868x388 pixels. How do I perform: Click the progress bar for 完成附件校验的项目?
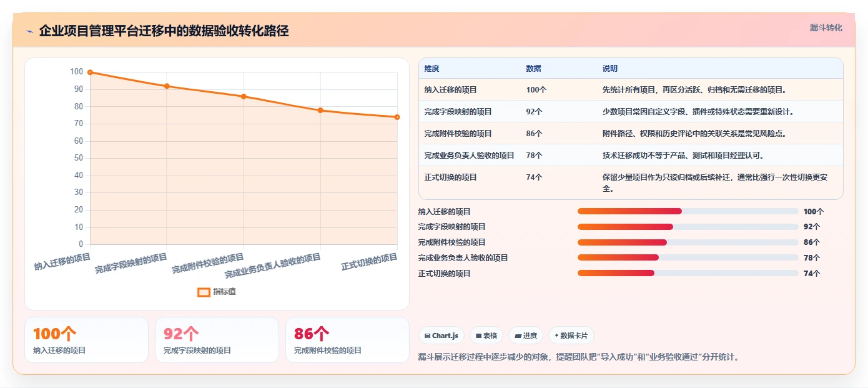[x=688, y=242]
